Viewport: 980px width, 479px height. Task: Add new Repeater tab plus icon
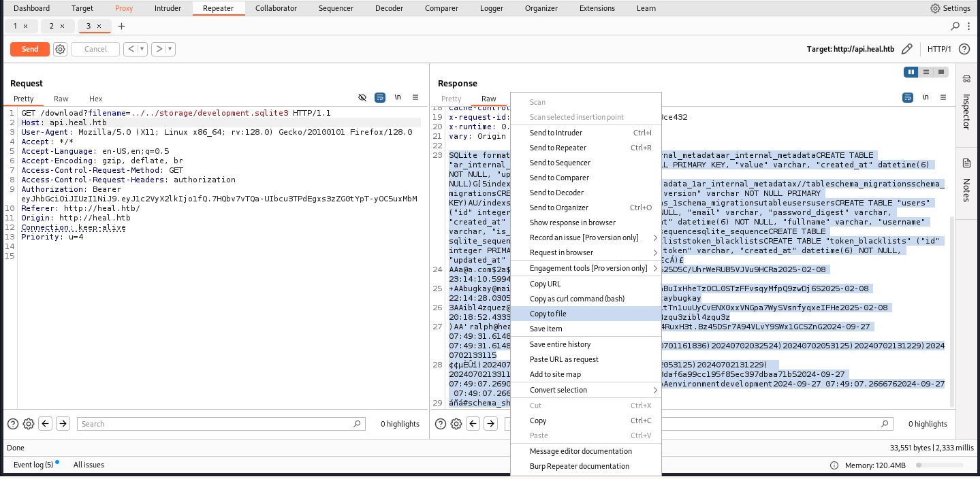click(x=121, y=26)
